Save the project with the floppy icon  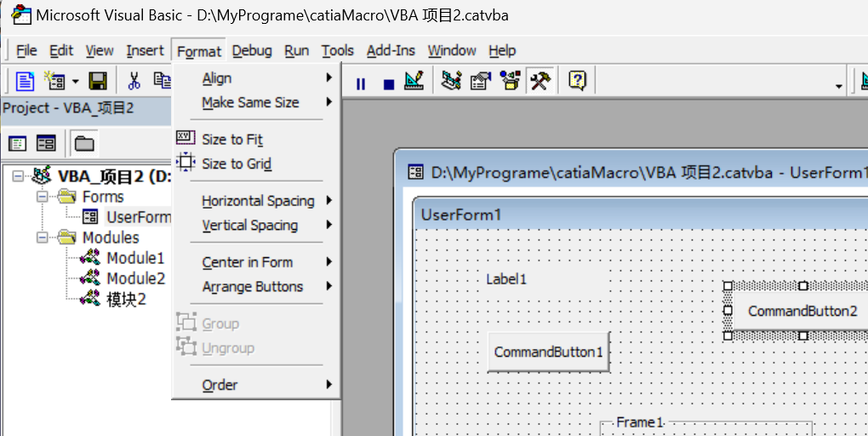click(98, 82)
